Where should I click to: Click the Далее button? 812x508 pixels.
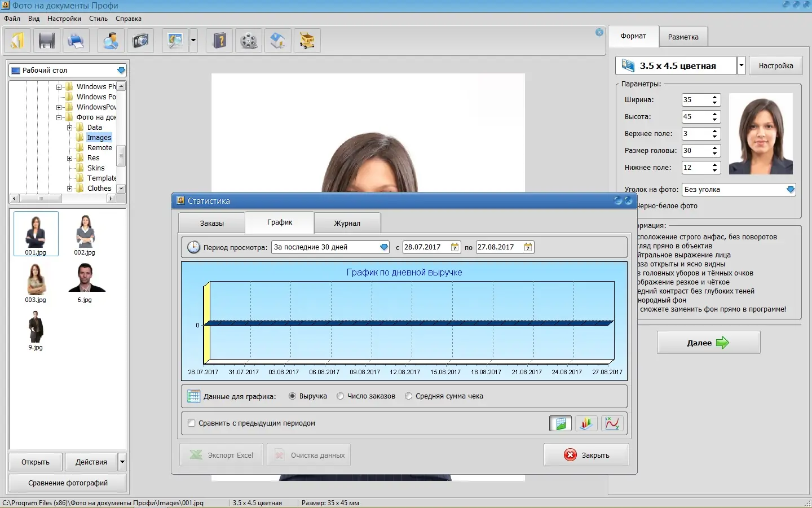[709, 343]
